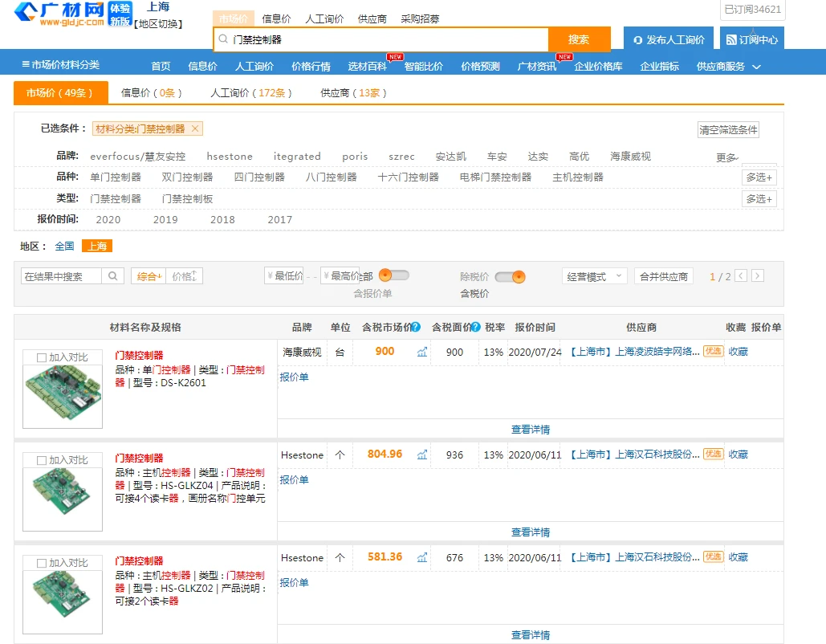Click the magnifier icon in main search box

(223, 39)
